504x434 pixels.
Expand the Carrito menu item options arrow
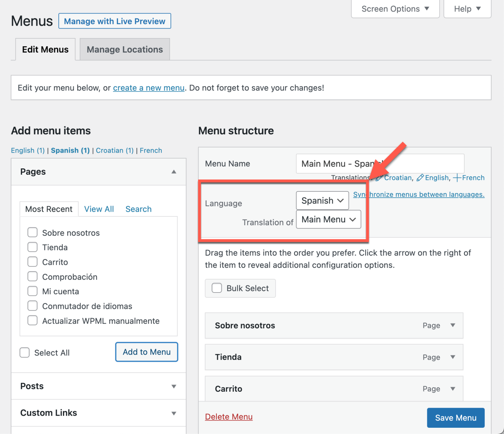tap(453, 389)
